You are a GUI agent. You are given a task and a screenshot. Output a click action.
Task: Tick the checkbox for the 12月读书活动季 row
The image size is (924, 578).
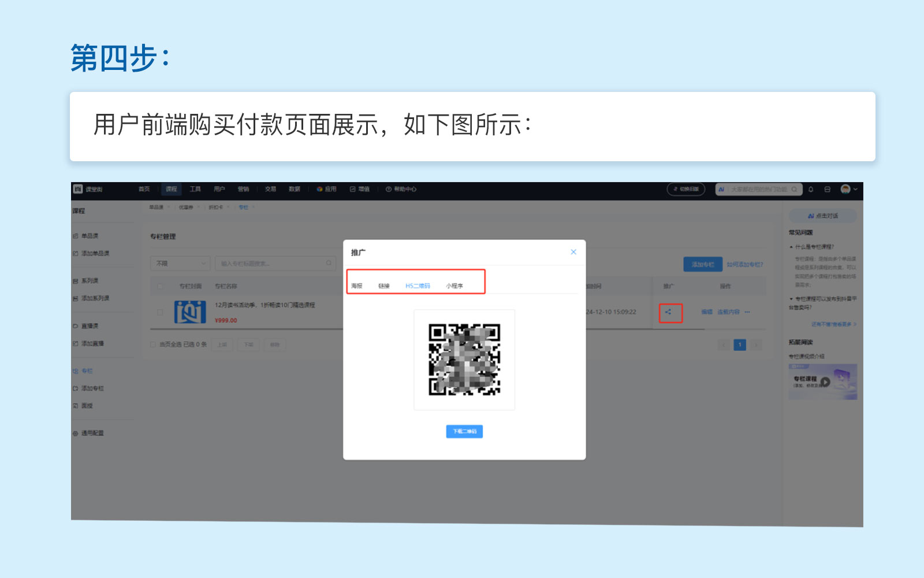click(x=161, y=312)
